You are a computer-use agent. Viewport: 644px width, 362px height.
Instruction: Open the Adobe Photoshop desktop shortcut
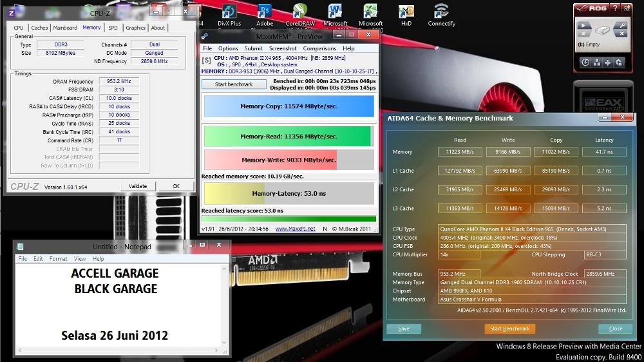(265, 15)
